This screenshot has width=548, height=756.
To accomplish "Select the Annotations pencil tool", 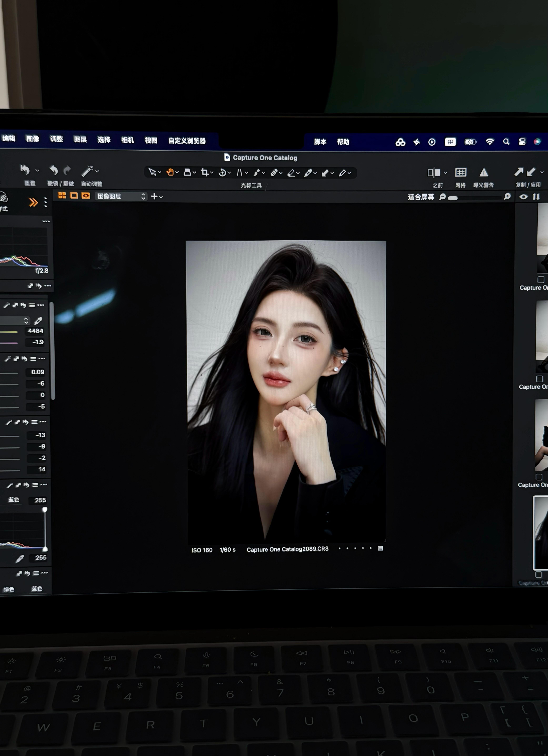I will pyautogui.click(x=342, y=173).
